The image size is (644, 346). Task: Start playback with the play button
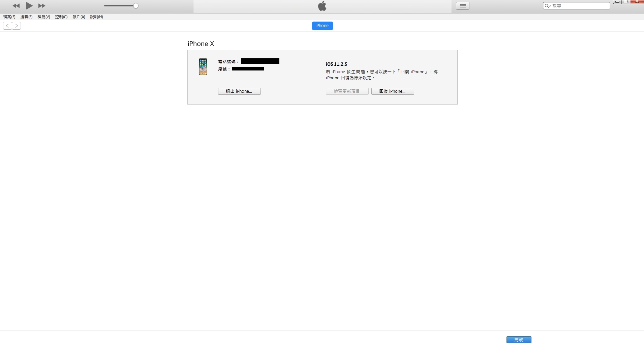[29, 6]
